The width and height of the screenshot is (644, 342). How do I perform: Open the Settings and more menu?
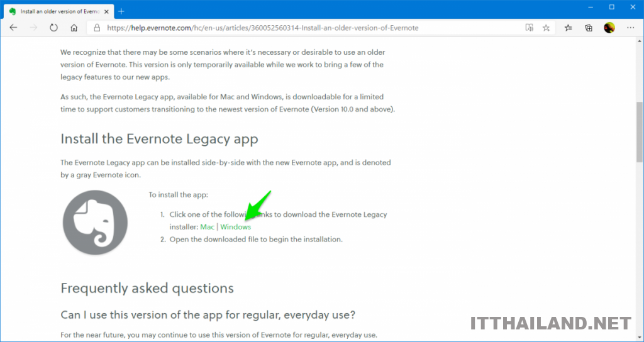coord(630,28)
